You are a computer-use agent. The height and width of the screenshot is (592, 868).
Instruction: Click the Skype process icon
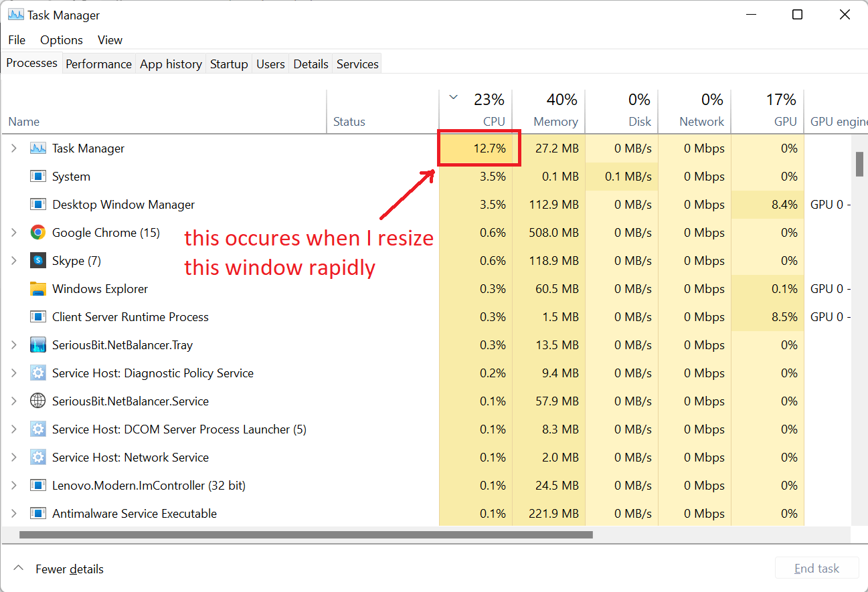pyautogui.click(x=37, y=261)
